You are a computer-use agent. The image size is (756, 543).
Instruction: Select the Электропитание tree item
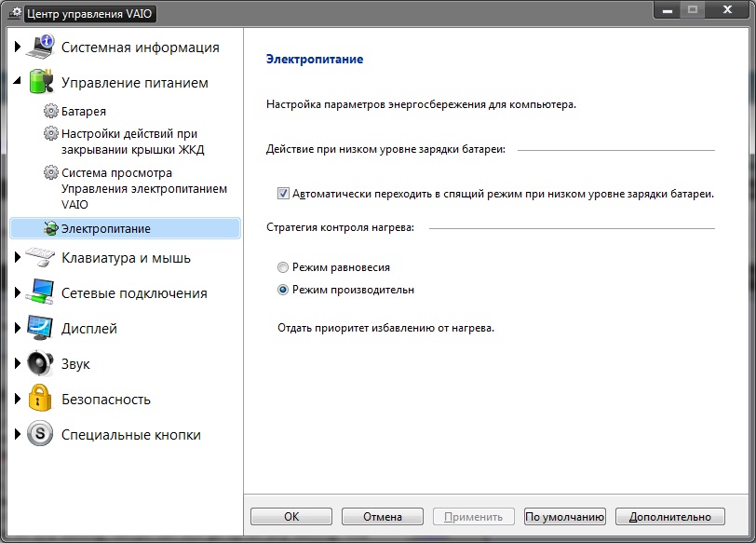pyautogui.click(x=126, y=228)
